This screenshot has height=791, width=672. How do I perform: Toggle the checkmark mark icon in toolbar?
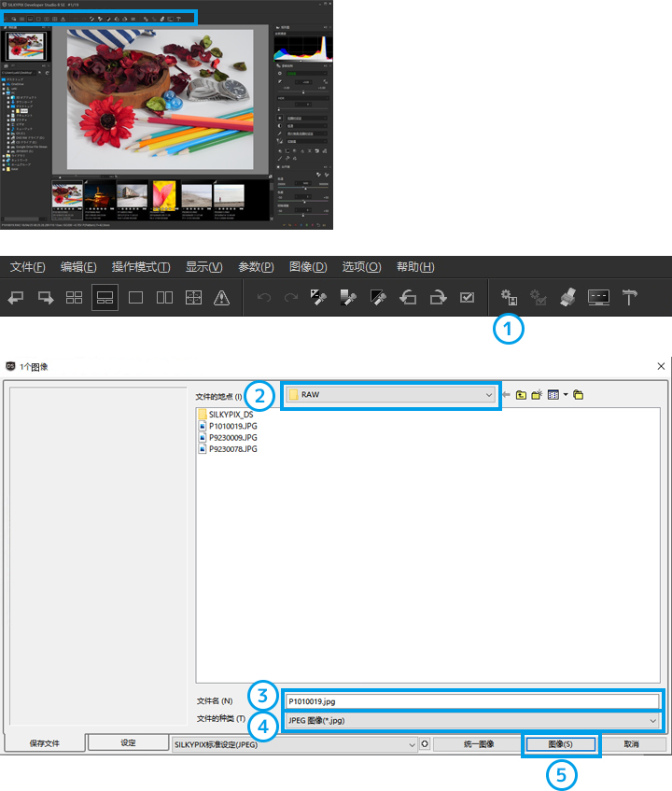[468, 298]
